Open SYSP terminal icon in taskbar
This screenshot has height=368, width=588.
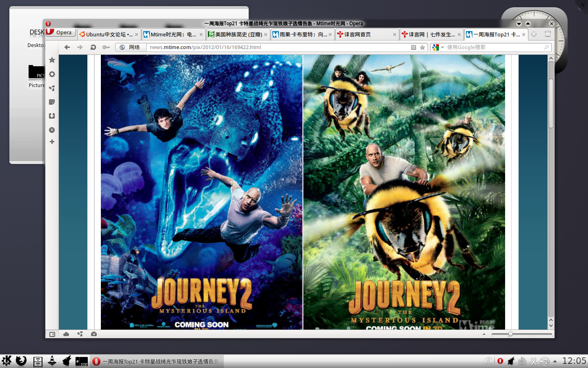[x=82, y=361]
